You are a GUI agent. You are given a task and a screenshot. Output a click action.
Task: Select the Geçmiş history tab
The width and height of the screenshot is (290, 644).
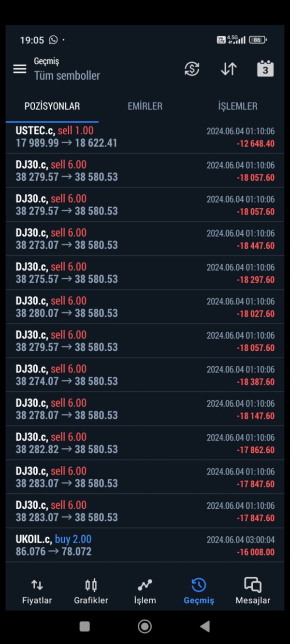[x=199, y=591]
